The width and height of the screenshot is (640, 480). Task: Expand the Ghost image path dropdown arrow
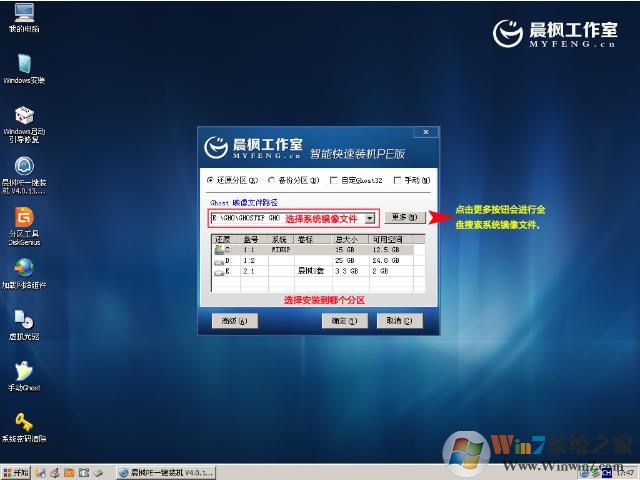[x=369, y=218]
